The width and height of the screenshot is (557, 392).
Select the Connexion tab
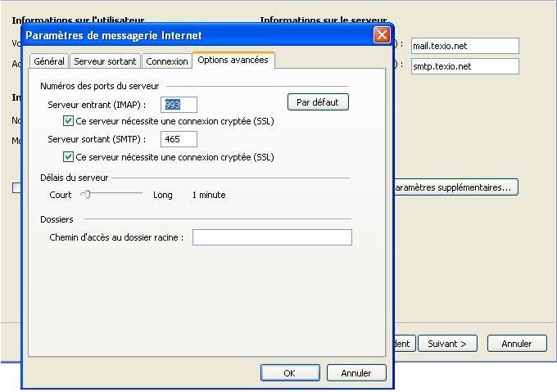(166, 61)
